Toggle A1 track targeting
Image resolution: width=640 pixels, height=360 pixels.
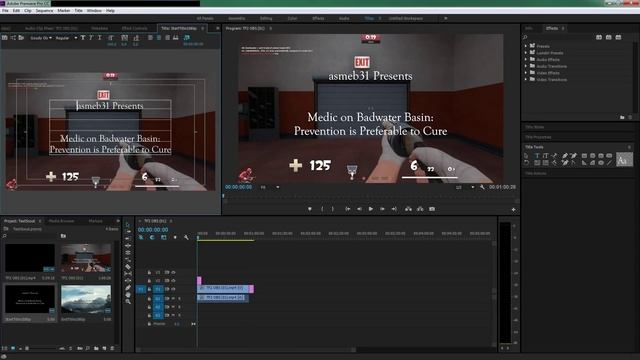pos(158,299)
